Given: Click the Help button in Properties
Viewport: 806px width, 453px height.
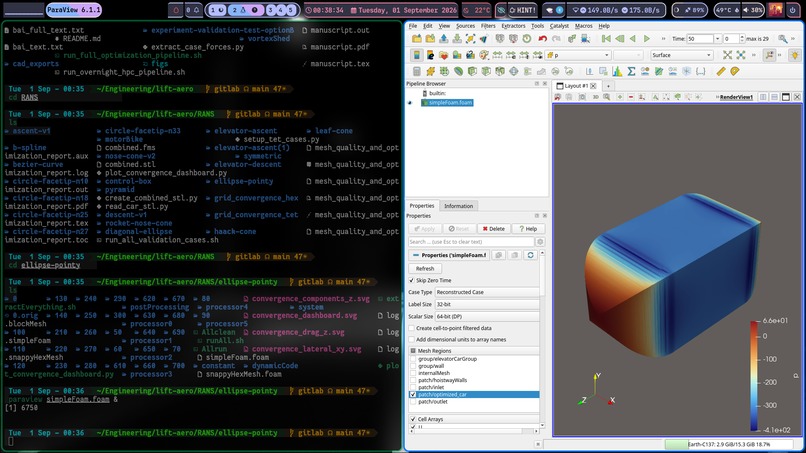Looking at the screenshot, I should (528, 229).
